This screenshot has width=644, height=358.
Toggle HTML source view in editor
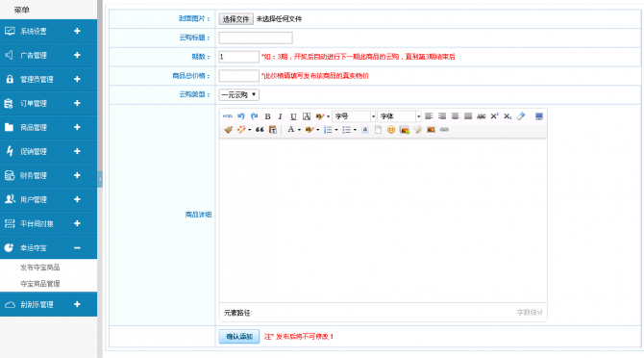click(x=228, y=116)
